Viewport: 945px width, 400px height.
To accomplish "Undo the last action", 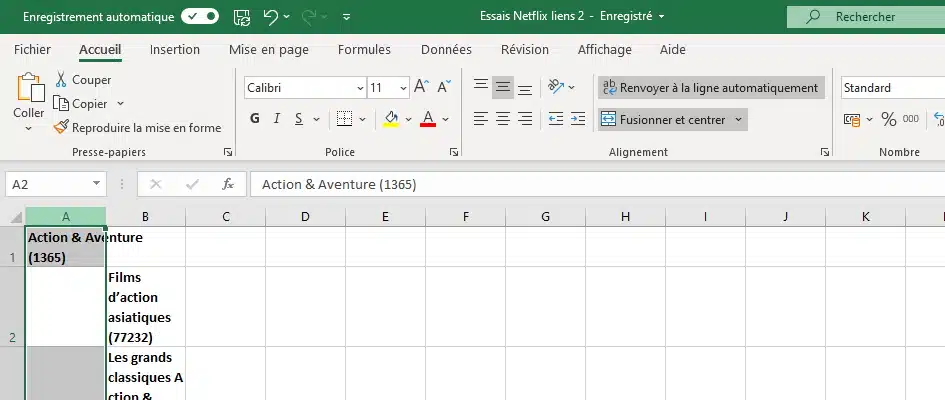I will click(271, 17).
